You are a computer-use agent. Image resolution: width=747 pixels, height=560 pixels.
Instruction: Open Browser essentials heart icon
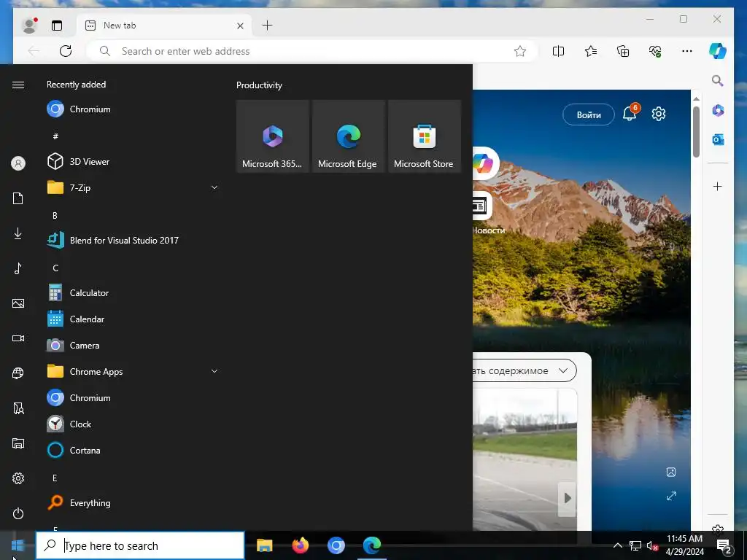[x=655, y=51]
